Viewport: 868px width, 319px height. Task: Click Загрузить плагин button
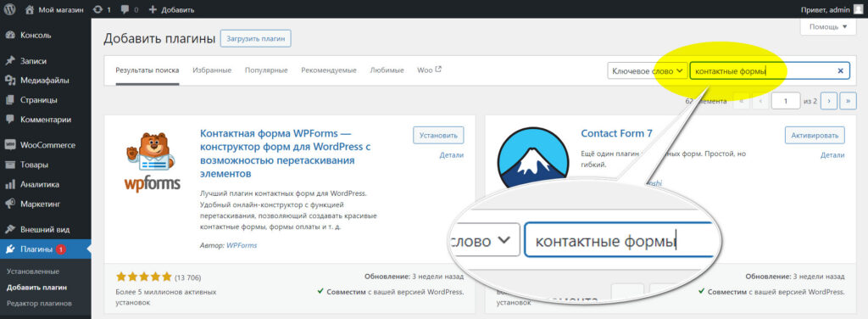pos(256,39)
